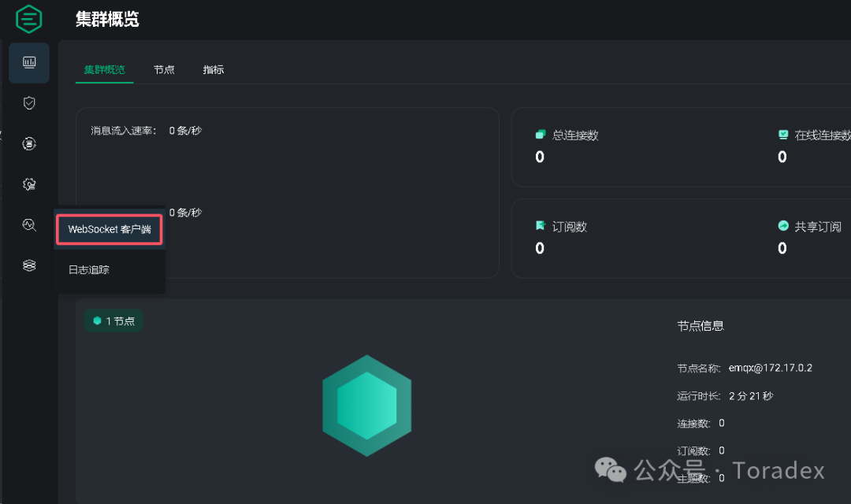
Task: Click the online connections icon
Action: point(783,135)
